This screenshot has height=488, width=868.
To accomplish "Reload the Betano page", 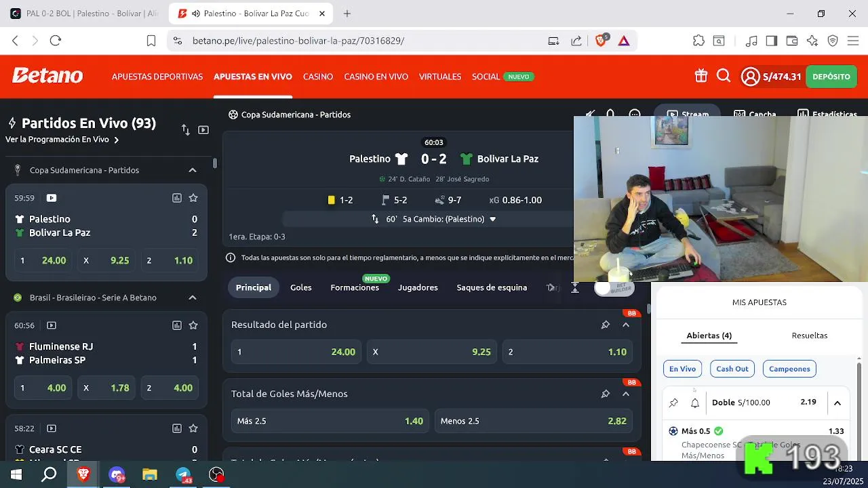I will (x=56, y=41).
